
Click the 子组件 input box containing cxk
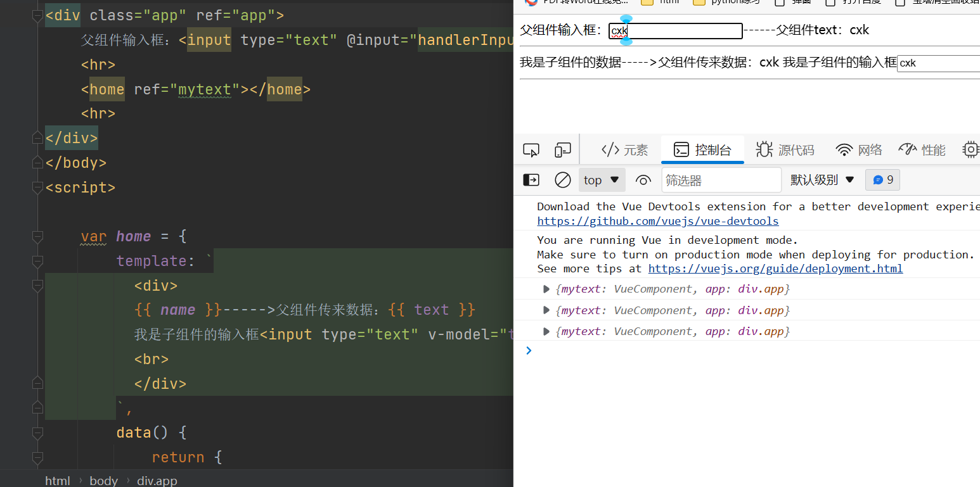pyautogui.click(x=938, y=63)
